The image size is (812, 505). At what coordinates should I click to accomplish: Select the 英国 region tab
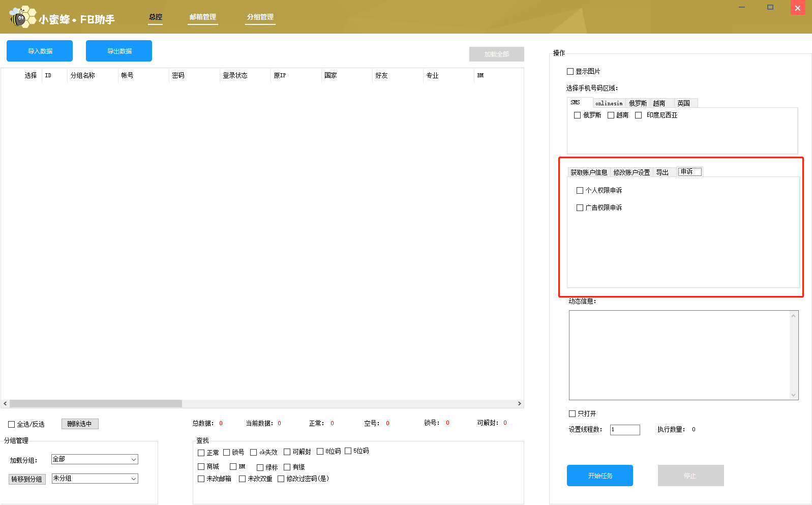685,103
